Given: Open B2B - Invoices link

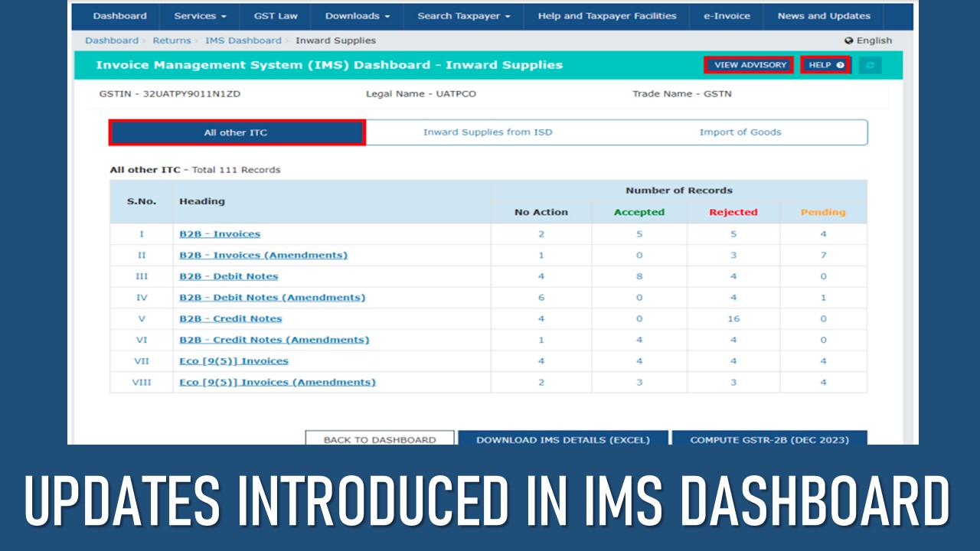Looking at the screenshot, I should point(220,234).
